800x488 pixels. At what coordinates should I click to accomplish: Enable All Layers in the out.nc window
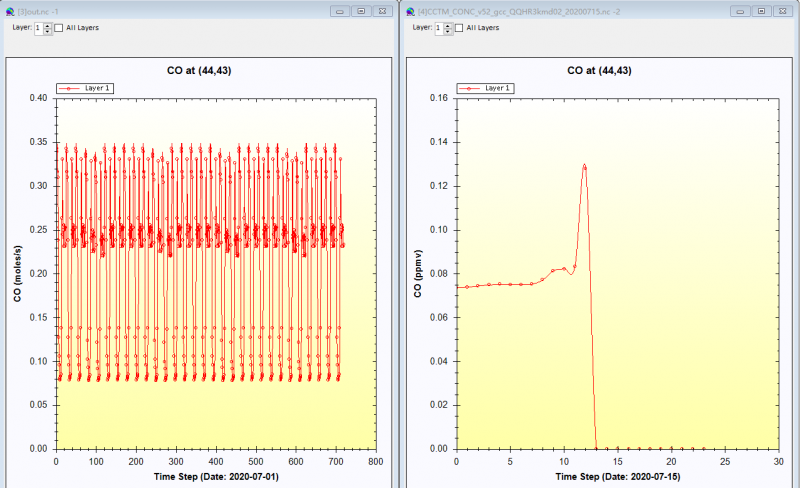click(59, 28)
